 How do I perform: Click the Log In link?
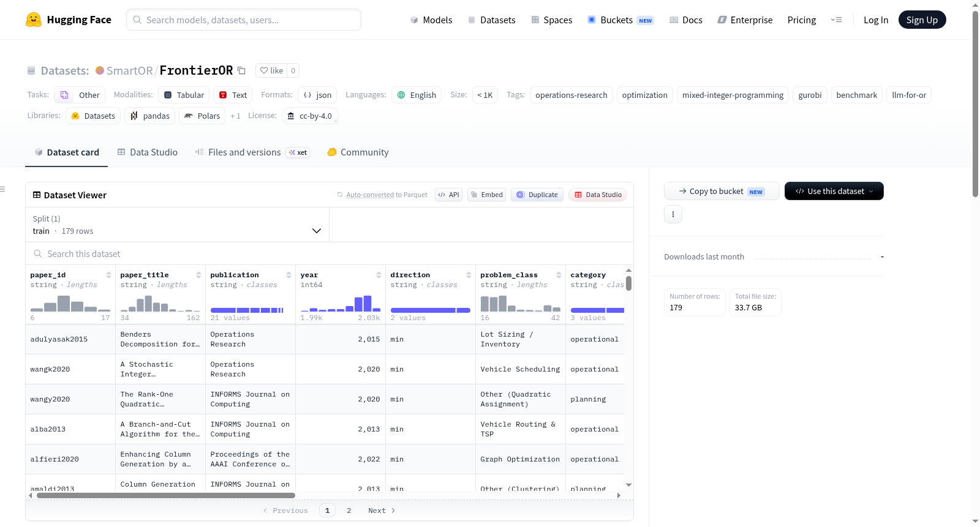click(876, 20)
